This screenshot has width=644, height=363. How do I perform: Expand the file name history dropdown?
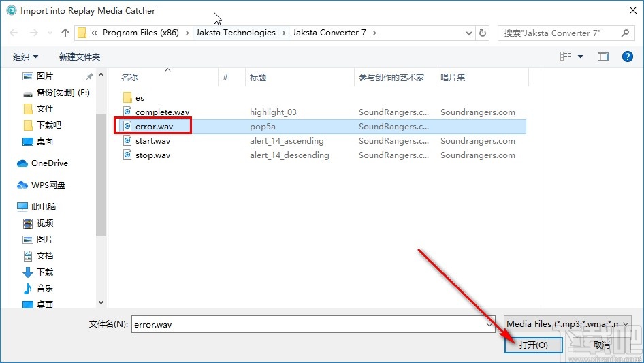(489, 324)
